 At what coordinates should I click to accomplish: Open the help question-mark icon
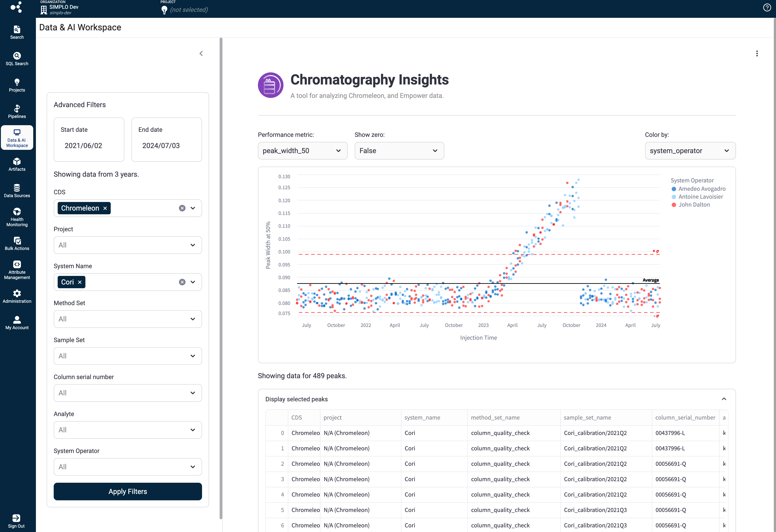[767, 7]
